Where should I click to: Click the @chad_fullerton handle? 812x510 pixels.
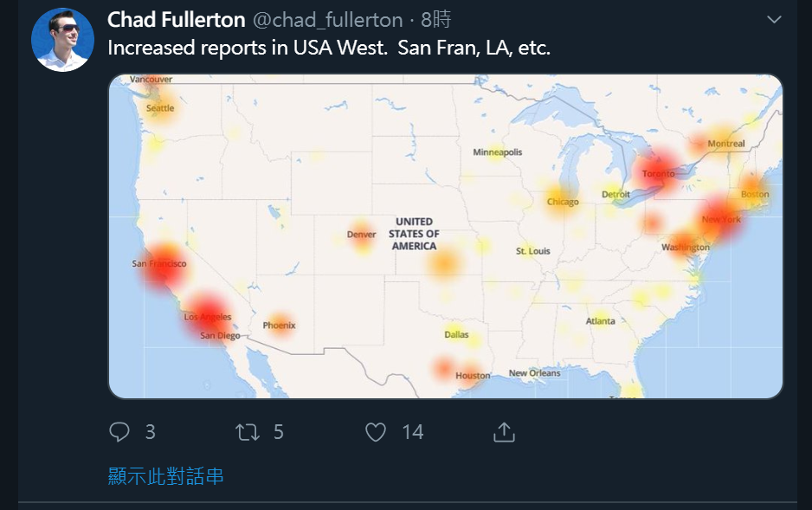327,20
